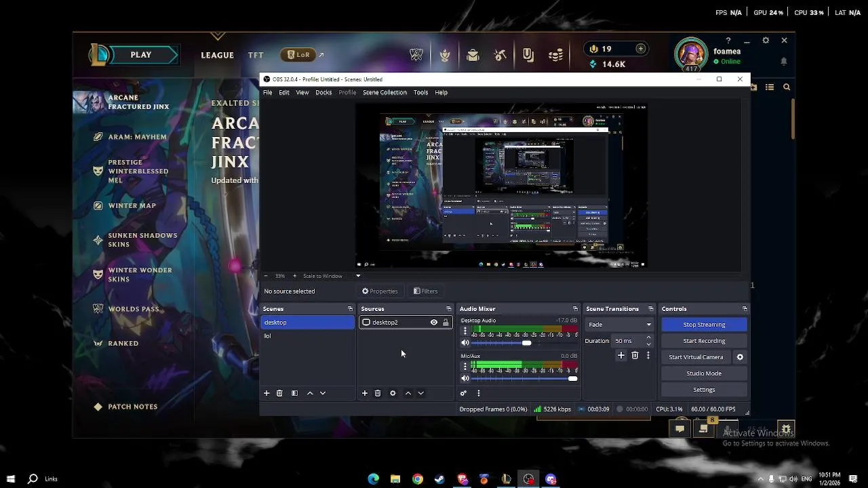Mute Mic/Aux speaker icon
The width and height of the screenshot is (868, 488).
(x=465, y=378)
